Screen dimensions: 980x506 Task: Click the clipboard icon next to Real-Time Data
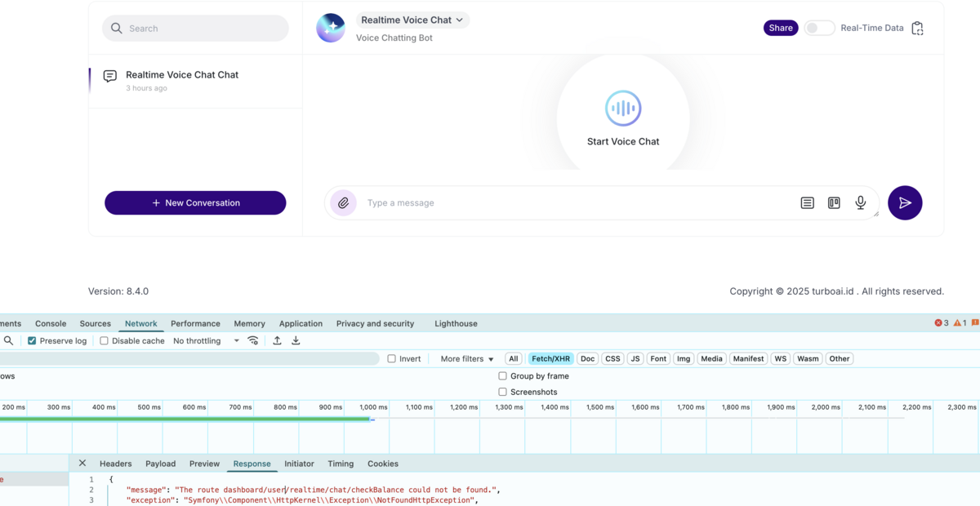917,29
